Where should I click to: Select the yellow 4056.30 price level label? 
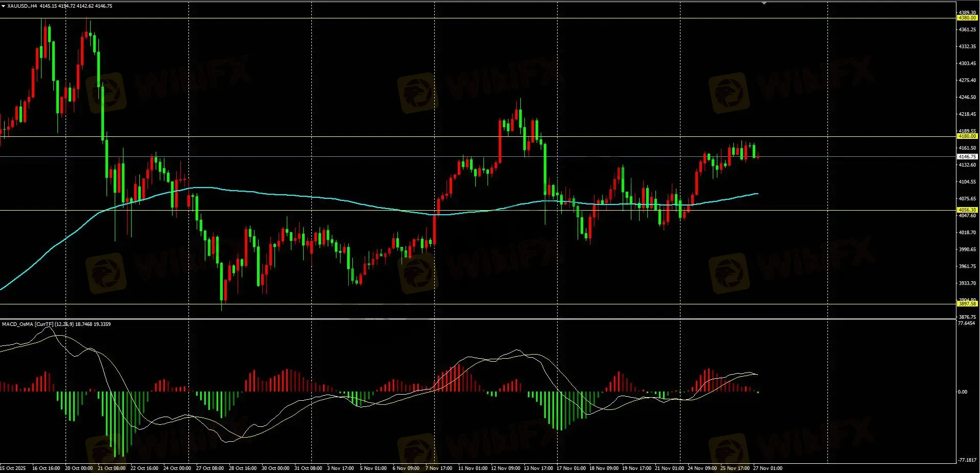(x=967, y=210)
